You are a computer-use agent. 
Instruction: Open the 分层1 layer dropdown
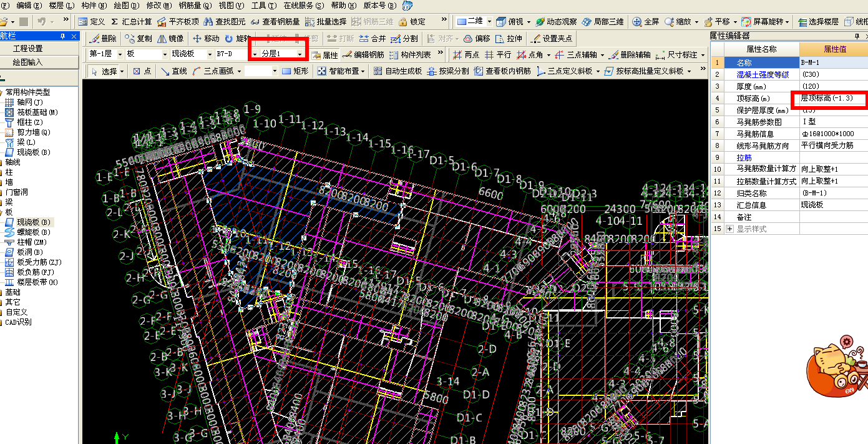click(x=282, y=54)
